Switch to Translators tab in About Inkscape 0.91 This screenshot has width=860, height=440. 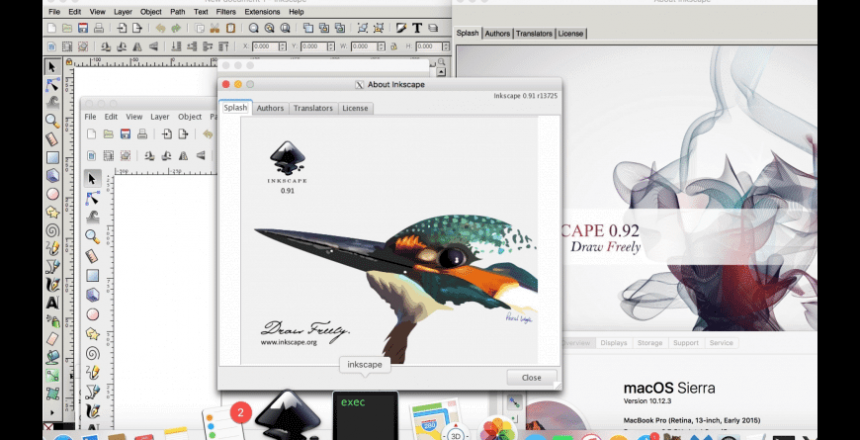(313, 108)
